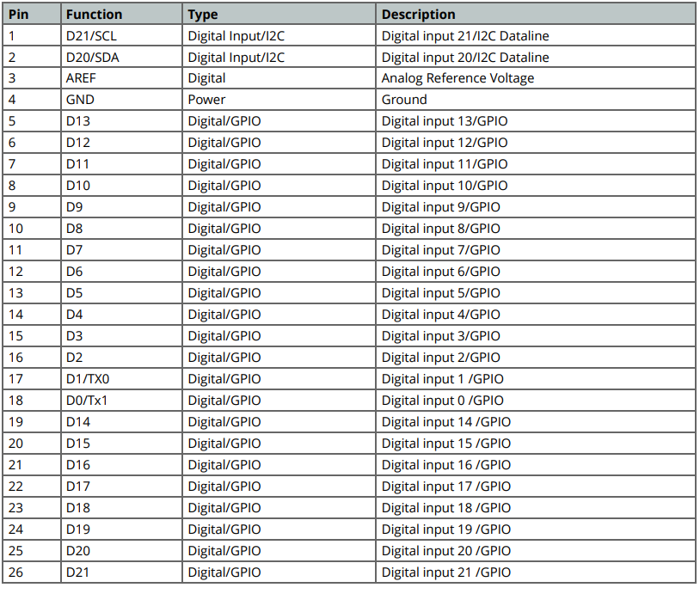This screenshot has width=700, height=606.
Task: Click the Power type cell
Action: tap(279, 100)
